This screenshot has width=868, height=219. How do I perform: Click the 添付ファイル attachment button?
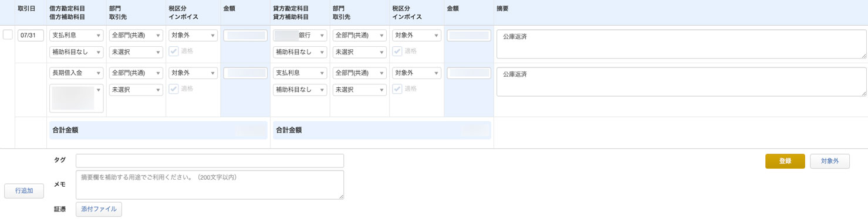tap(99, 209)
